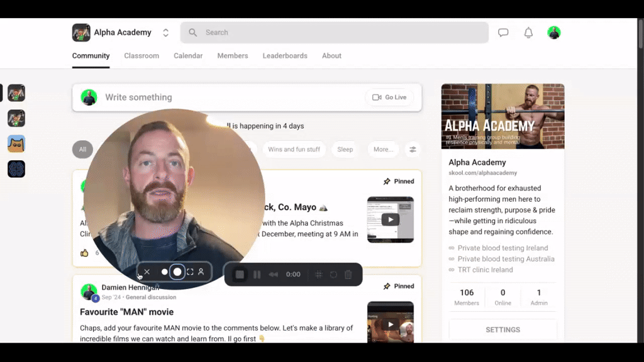Open the feed filter sliders icon
This screenshot has width=644, height=362.
tap(413, 150)
